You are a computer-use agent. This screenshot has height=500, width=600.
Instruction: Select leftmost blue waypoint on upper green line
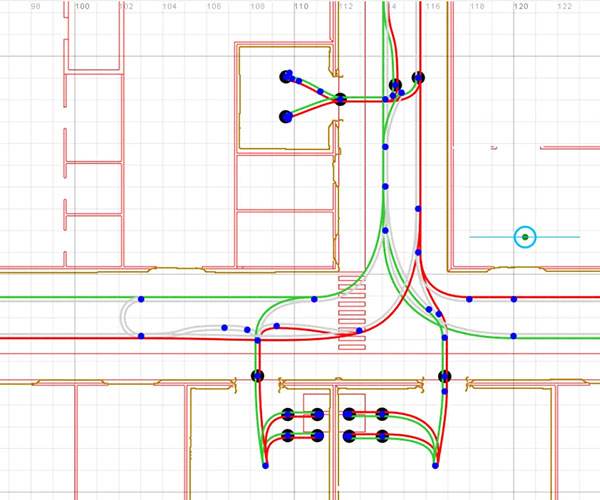coord(141,299)
